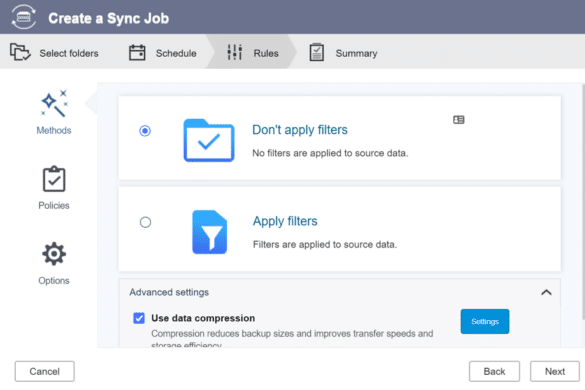Click the Rules sliders icon
The image size is (585, 390).
[x=235, y=52]
